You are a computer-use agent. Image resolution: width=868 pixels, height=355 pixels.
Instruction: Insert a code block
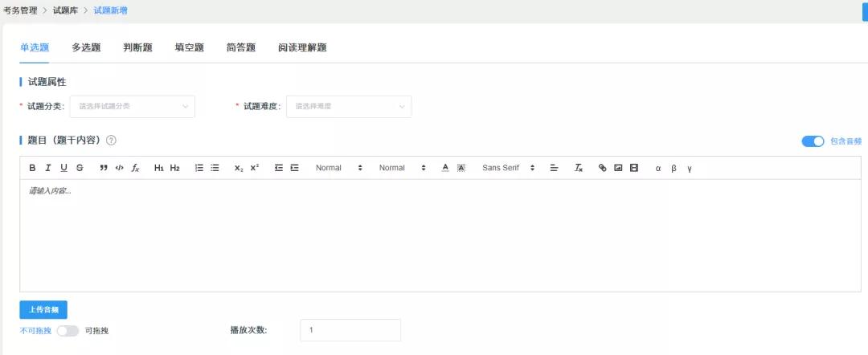119,168
